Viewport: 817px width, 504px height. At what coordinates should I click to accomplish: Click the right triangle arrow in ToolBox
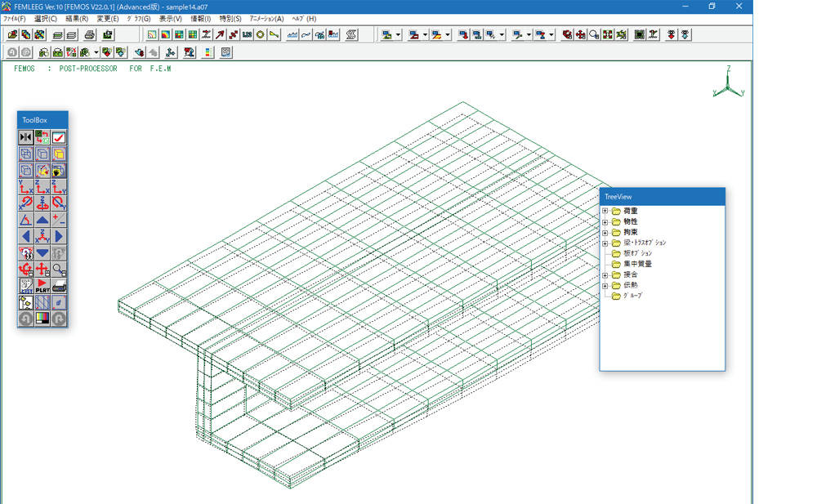(x=59, y=236)
